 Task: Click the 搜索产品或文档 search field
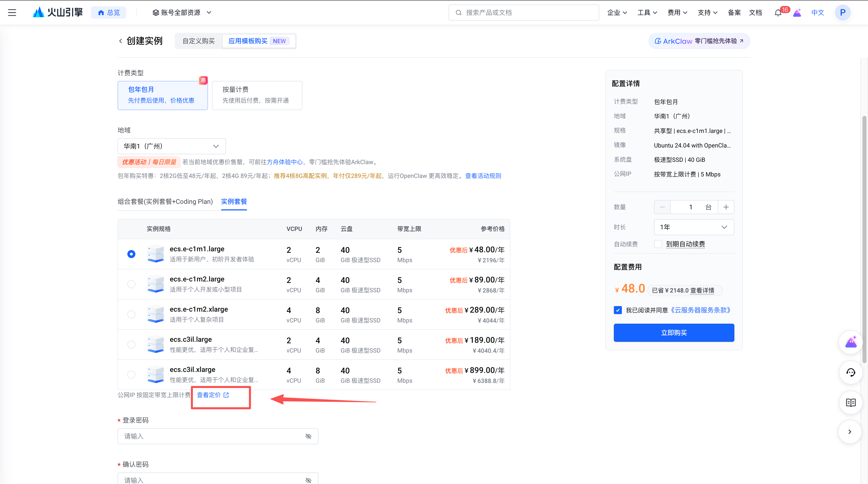(x=524, y=13)
